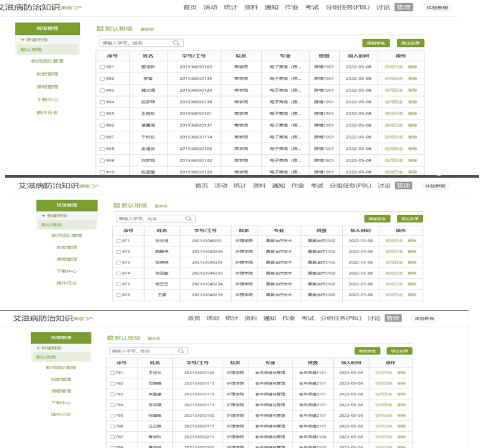Click the plus icon for 新建班级 beside row 901's table

point(22,40)
